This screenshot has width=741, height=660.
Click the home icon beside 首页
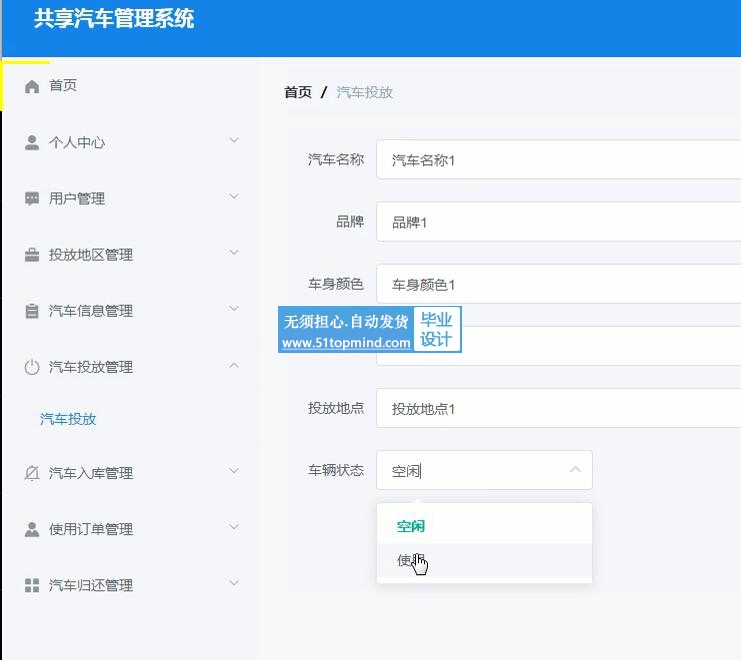(32, 86)
